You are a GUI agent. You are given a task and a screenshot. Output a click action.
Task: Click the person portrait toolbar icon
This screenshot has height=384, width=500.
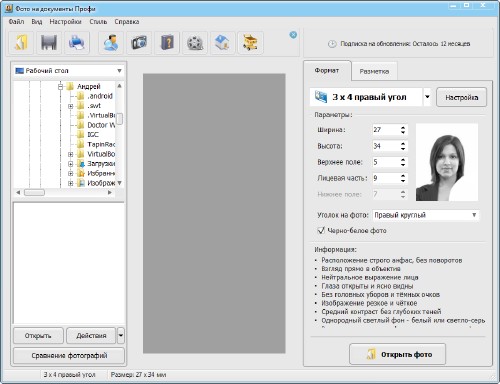point(111,43)
